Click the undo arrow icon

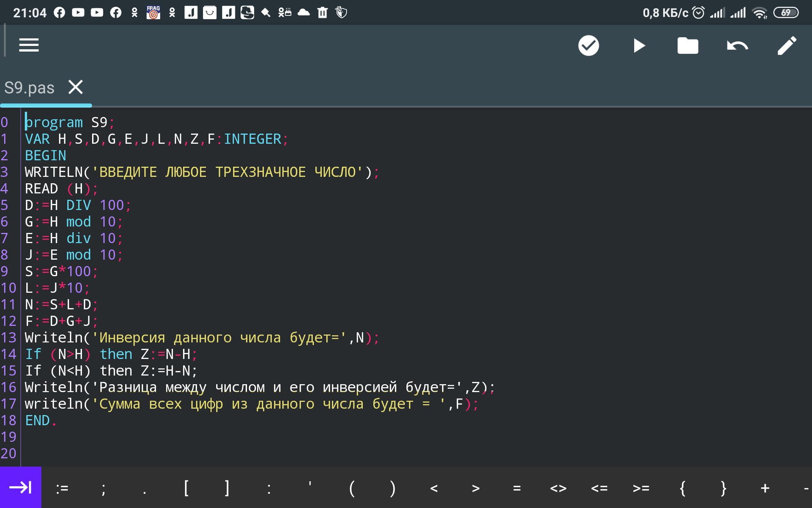coord(737,46)
